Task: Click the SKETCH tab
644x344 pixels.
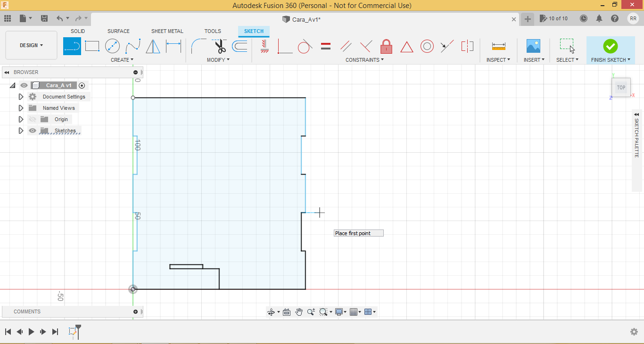Action: click(x=254, y=31)
